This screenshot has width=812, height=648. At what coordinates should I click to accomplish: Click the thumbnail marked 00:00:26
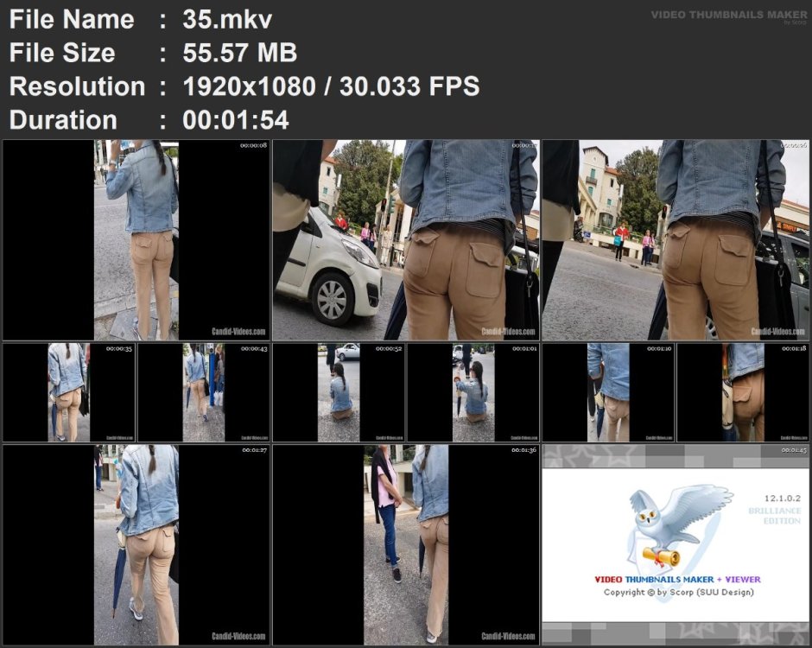coord(676,240)
